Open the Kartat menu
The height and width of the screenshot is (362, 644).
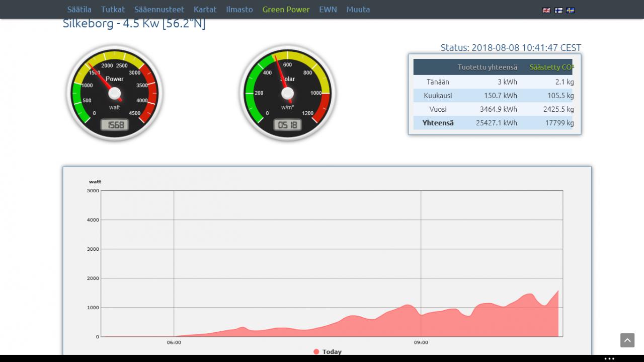pos(205,10)
